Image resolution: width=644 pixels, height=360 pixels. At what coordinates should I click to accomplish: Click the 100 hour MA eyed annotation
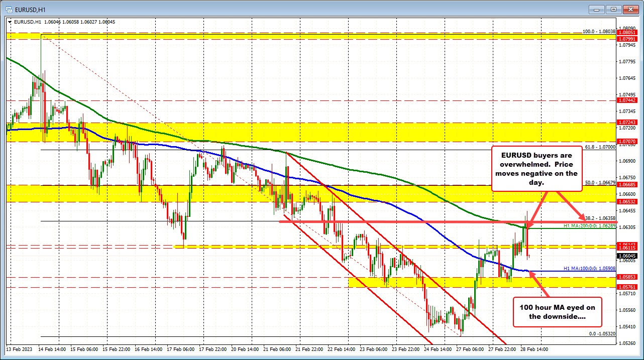coord(557,312)
